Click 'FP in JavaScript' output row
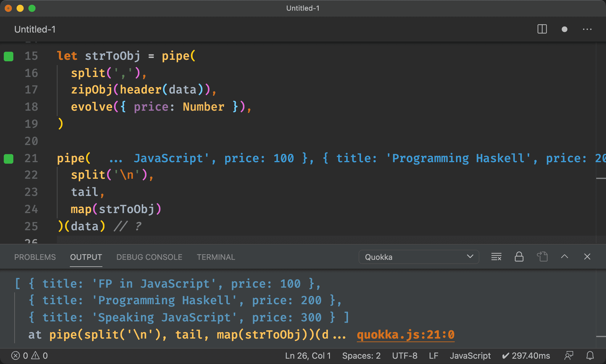 pyautogui.click(x=167, y=284)
